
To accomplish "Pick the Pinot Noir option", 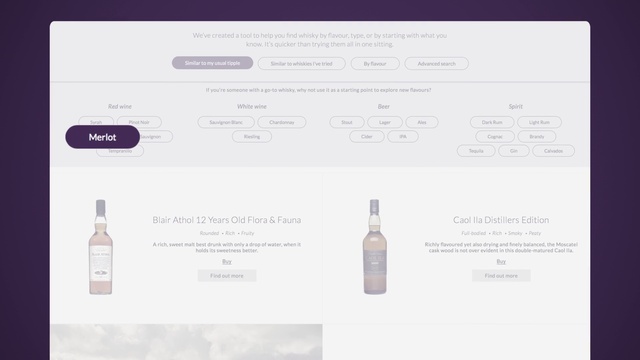I will coord(139,122).
